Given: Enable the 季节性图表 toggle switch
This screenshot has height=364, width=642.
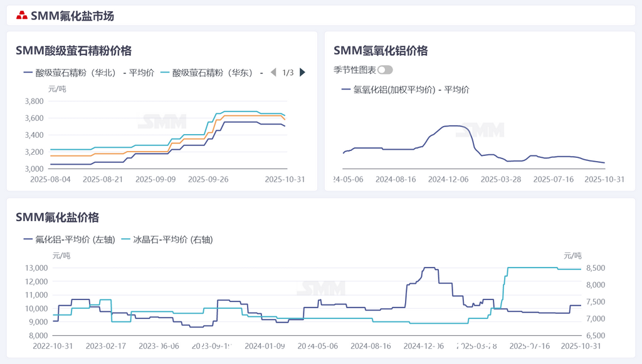Looking at the screenshot, I should click(x=384, y=70).
